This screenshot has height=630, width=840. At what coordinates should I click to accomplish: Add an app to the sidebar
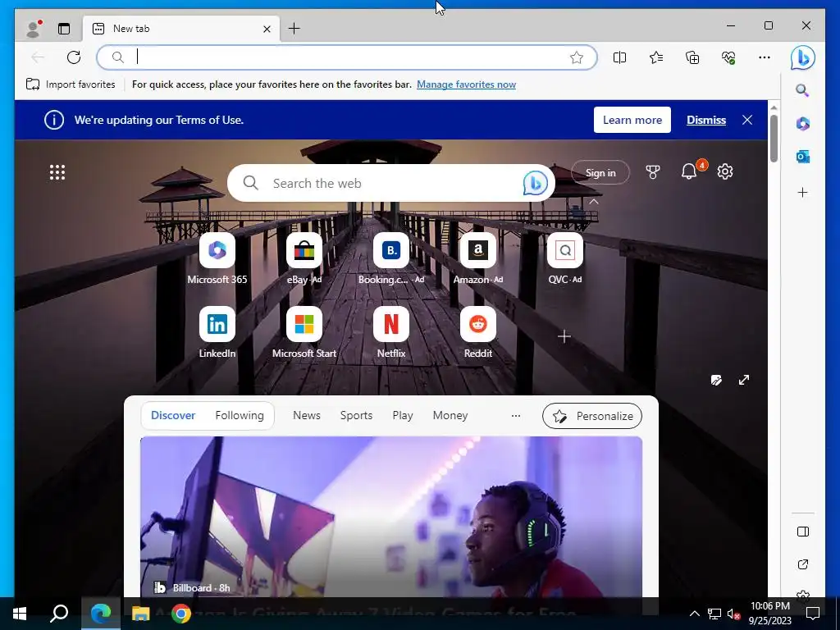click(802, 192)
